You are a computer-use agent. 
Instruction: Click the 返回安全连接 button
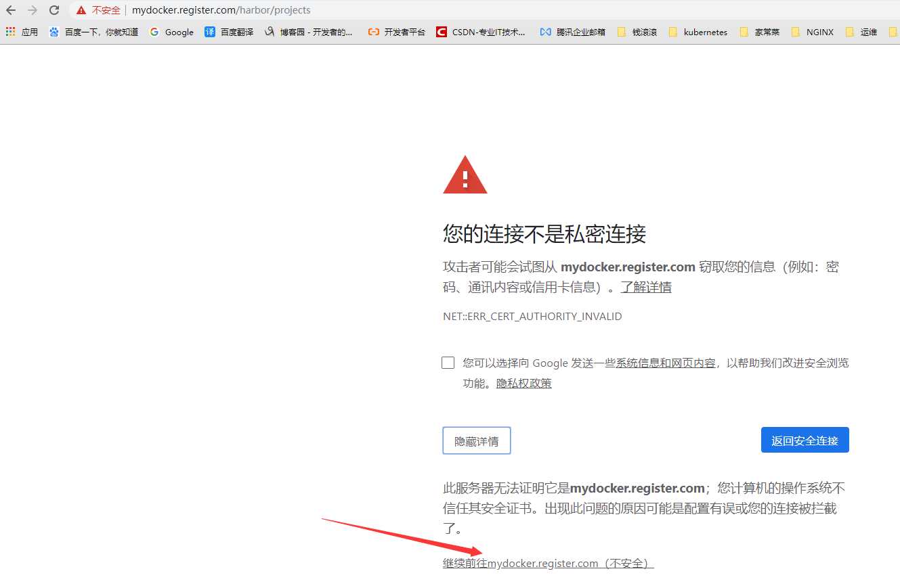805,440
